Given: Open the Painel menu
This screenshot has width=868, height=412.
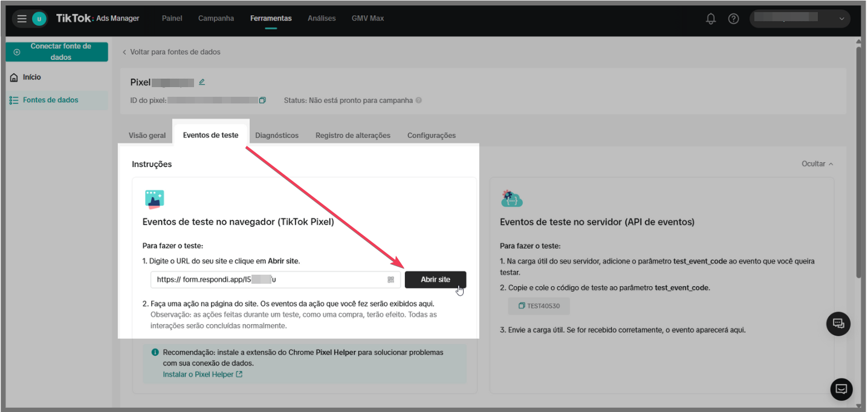Looking at the screenshot, I should (172, 18).
